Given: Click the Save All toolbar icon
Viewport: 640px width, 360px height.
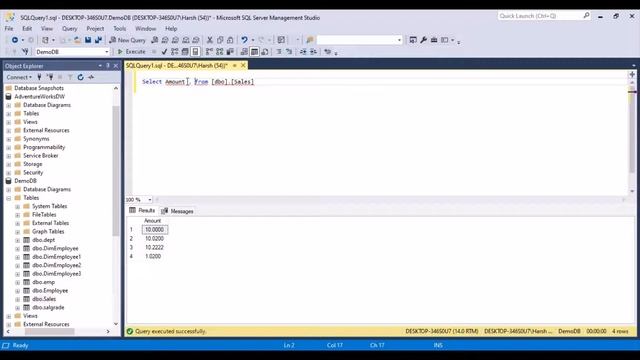Looking at the screenshot, I should tap(98, 40).
